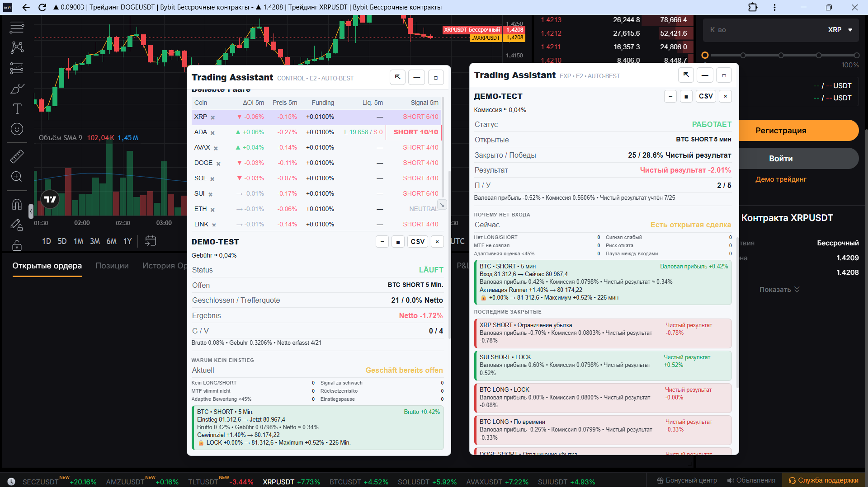Select the Fibonacci lines drawing tool
The height and width of the screenshot is (488, 868).
pyautogui.click(x=17, y=27)
